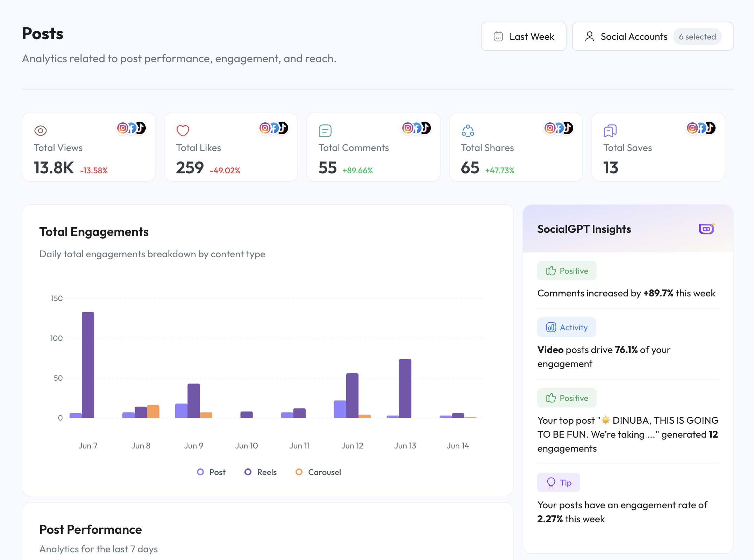Click the Activity insight tag
This screenshot has height=560, width=754.
click(x=567, y=327)
